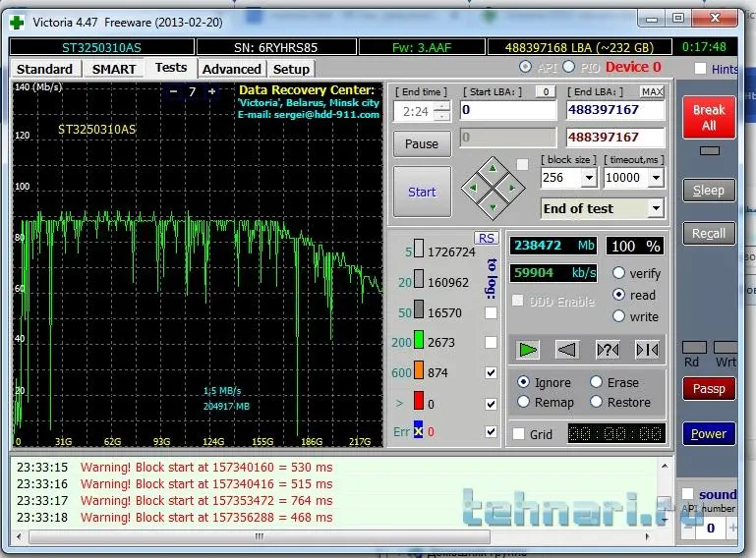Click the forward play scan icon
756x558 pixels.
pos(529,349)
